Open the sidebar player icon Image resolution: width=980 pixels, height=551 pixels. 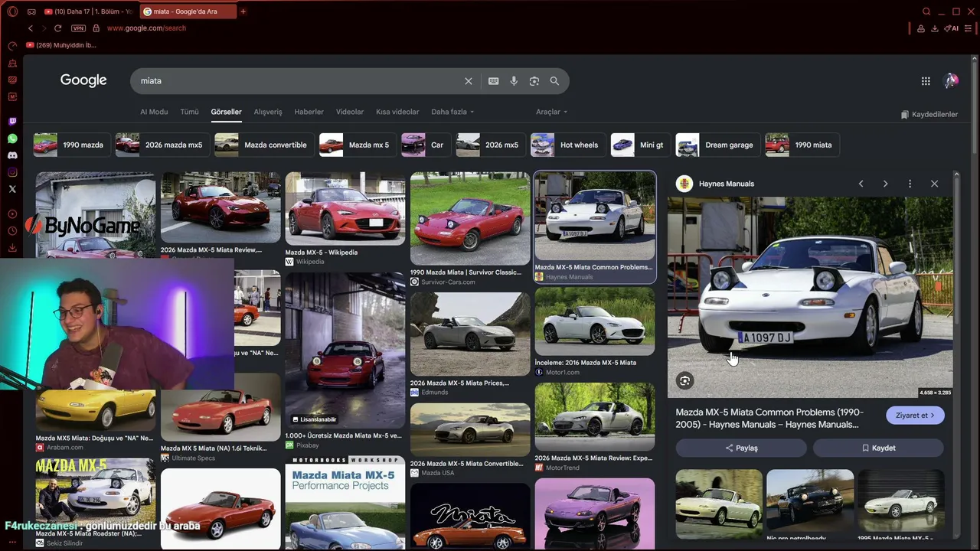[x=12, y=214]
